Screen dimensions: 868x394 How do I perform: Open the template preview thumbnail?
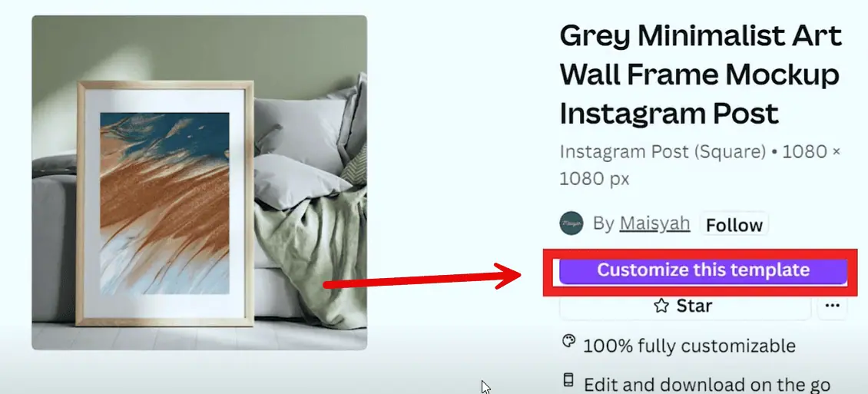[199, 183]
